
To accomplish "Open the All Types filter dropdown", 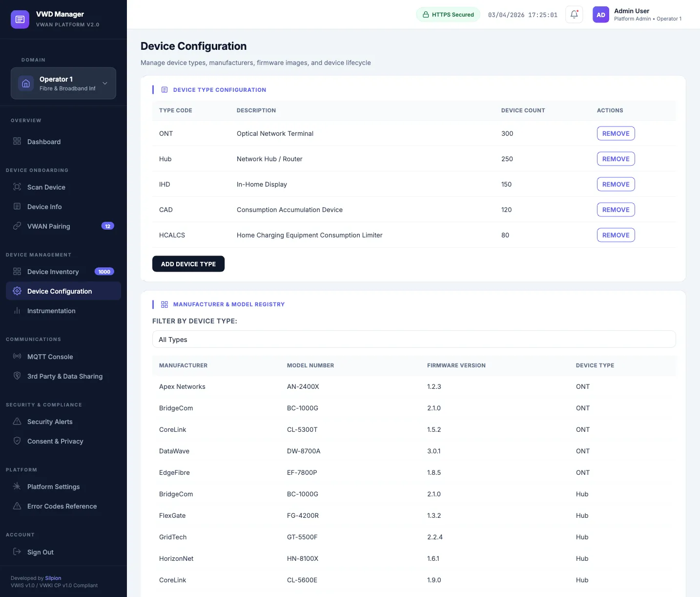I will [x=414, y=340].
